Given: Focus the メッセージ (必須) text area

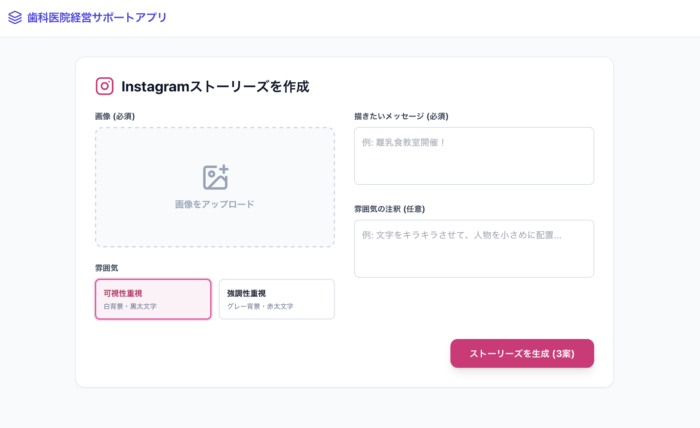Looking at the screenshot, I should 474,156.
